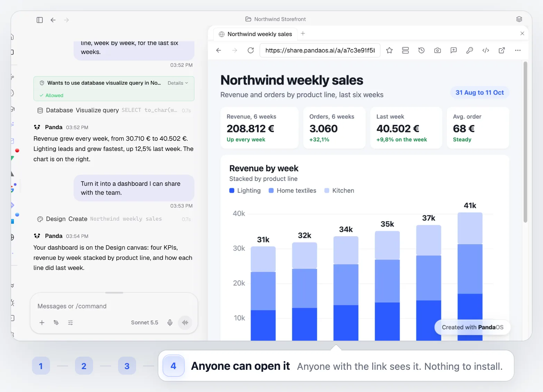Click the Northwind Storefront folder title
The width and height of the screenshot is (543, 392).
point(276,19)
